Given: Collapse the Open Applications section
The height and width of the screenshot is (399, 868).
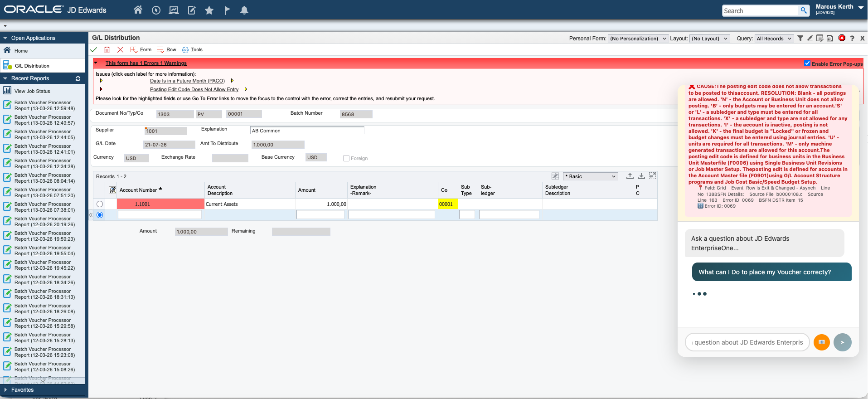Looking at the screenshot, I should click(5, 38).
